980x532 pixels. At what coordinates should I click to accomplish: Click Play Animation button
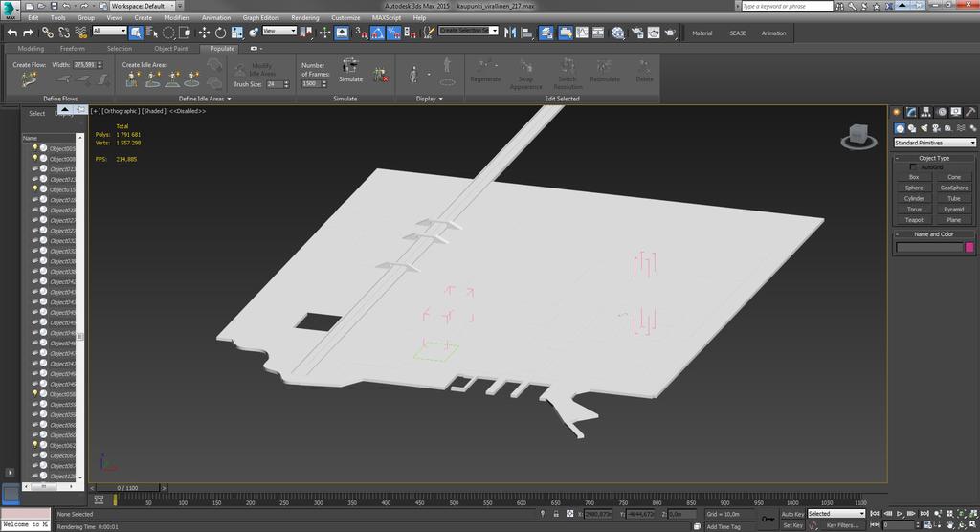click(900, 513)
